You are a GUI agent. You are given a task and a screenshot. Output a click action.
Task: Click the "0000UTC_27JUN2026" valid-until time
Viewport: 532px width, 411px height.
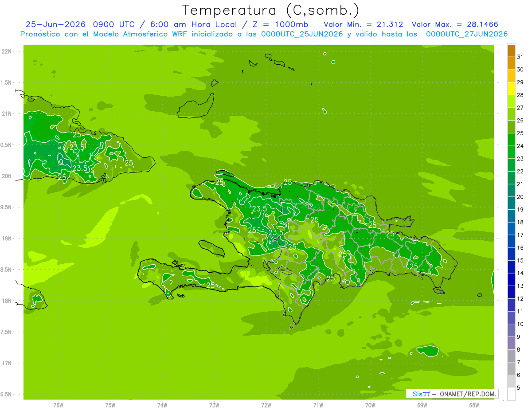coord(467,34)
